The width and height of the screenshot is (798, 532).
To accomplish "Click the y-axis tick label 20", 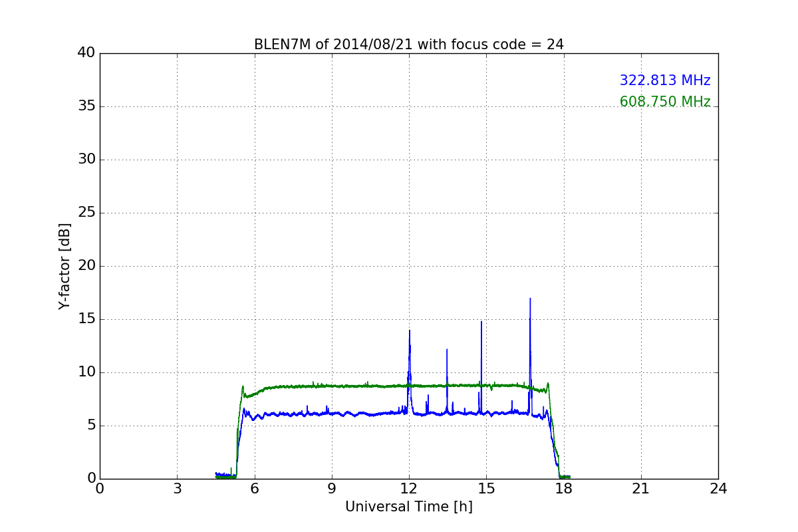I will tap(86, 266).
